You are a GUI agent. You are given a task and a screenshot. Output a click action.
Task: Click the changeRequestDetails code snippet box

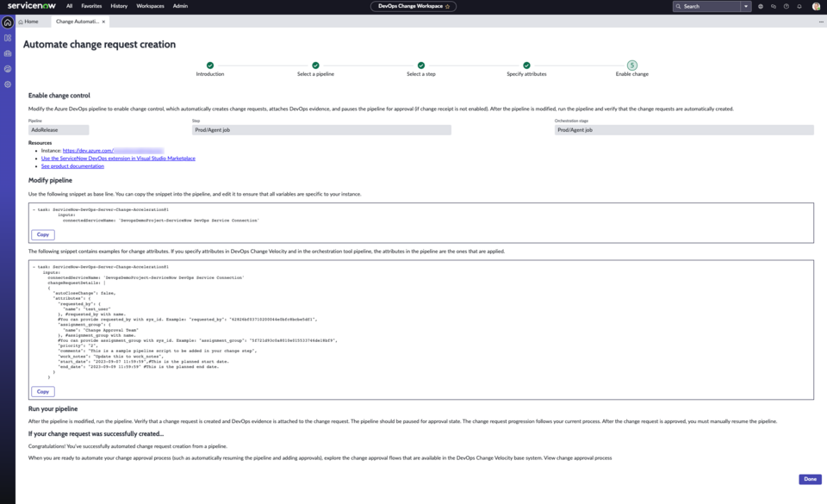(421, 329)
